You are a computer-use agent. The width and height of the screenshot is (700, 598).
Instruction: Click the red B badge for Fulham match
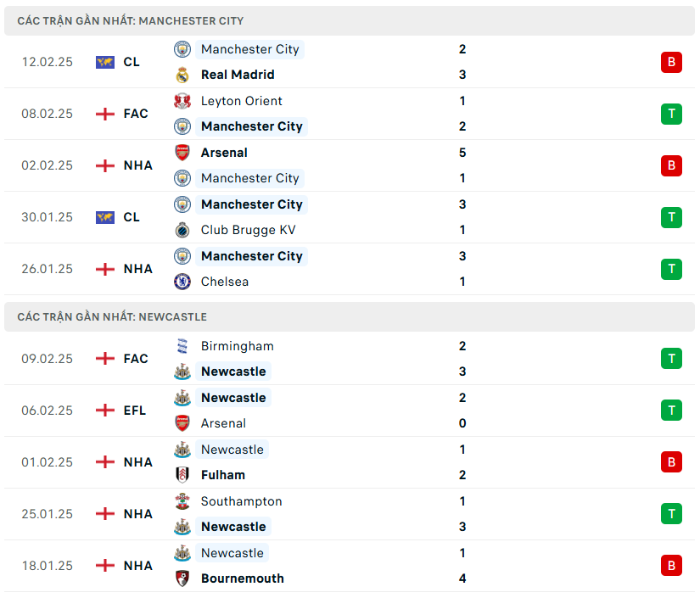click(671, 462)
